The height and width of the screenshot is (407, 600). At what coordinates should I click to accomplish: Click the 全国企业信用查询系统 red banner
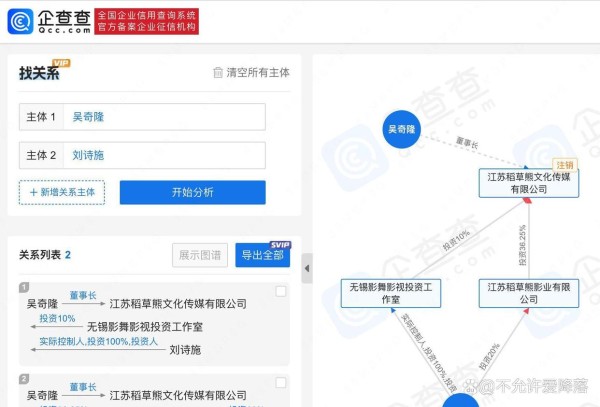point(147,21)
